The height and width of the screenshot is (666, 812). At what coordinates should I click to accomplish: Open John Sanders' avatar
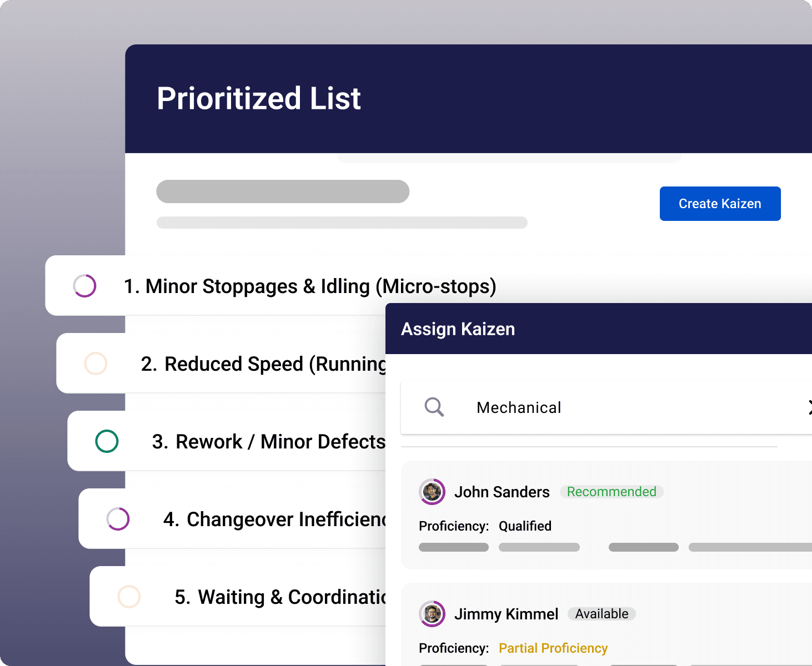coord(432,492)
